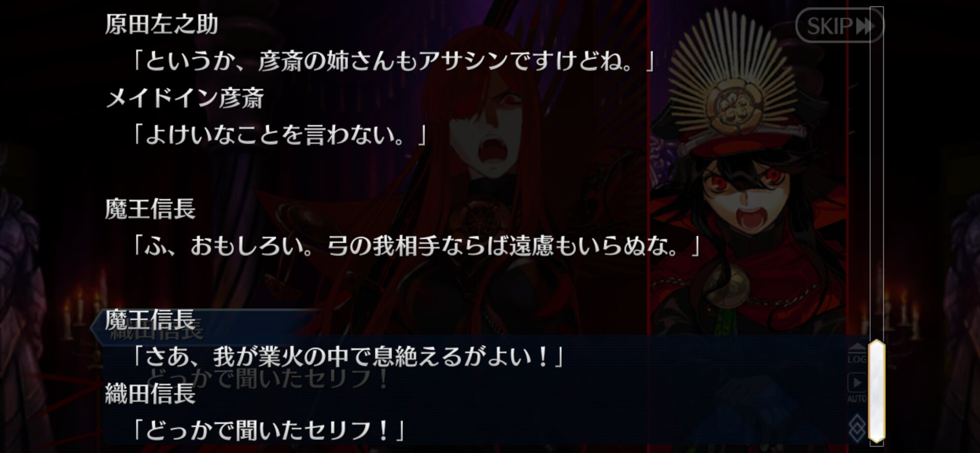Select speaker name メイドイン彦斎
This screenshot has width=980, height=453.
185,98
